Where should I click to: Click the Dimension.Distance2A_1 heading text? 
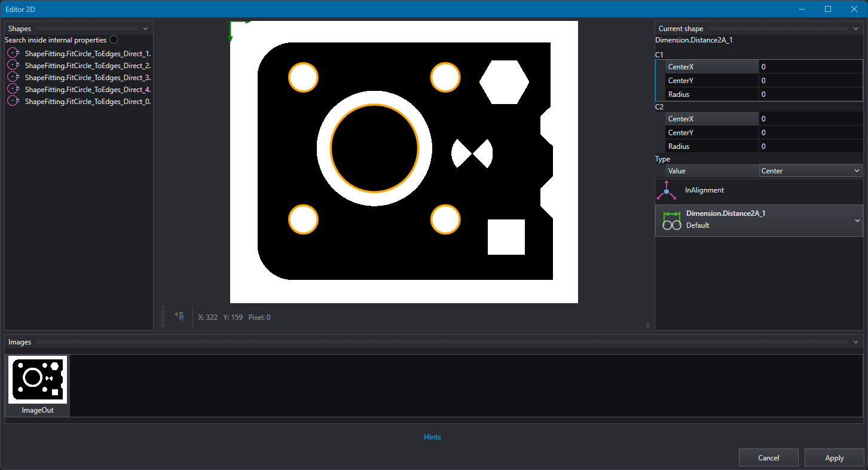point(726,213)
